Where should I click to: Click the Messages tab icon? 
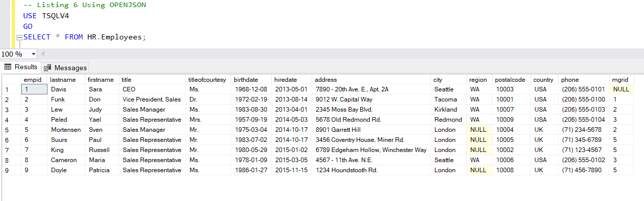pyautogui.click(x=48, y=68)
